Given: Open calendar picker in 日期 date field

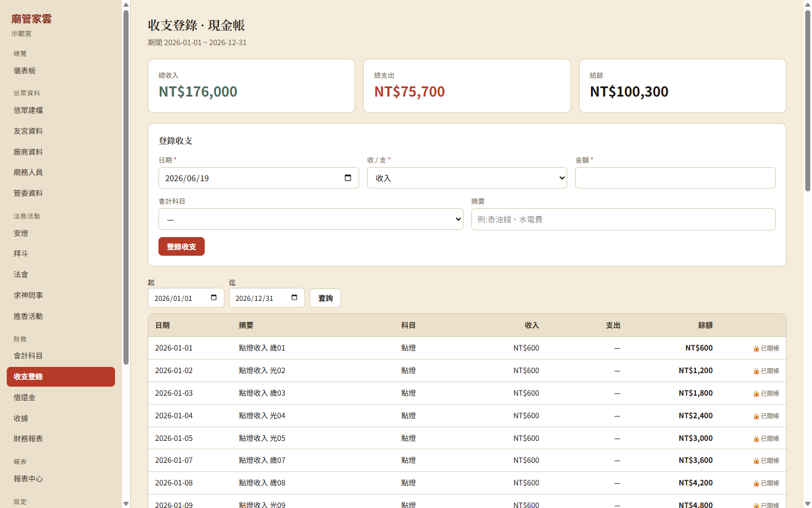Looking at the screenshot, I should [348, 178].
